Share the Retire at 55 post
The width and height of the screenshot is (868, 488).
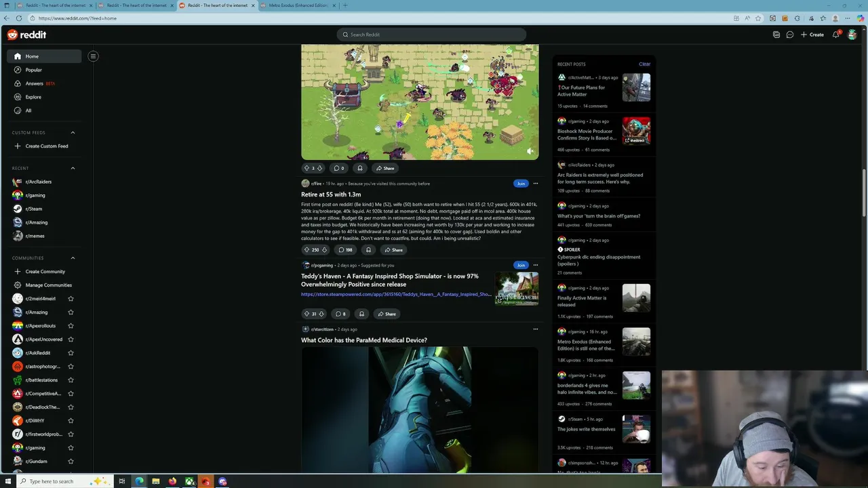click(x=393, y=249)
